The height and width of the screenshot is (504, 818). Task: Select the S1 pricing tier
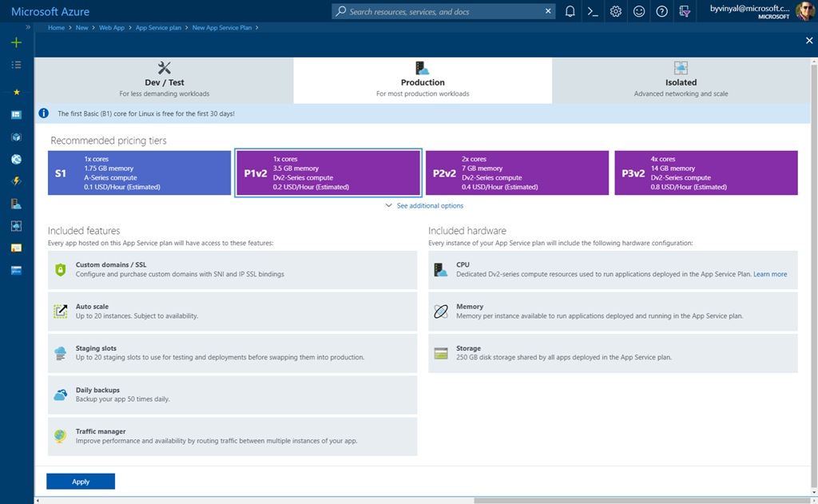pyautogui.click(x=139, y=173)
